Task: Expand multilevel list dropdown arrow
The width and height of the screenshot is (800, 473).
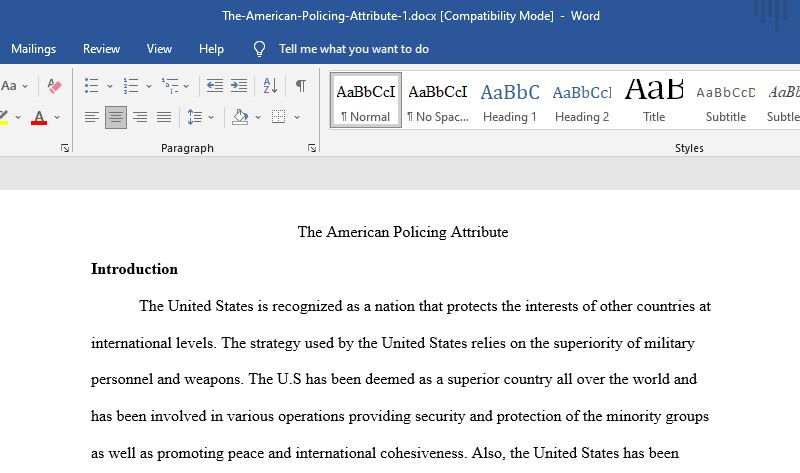Action: (186, 86)
